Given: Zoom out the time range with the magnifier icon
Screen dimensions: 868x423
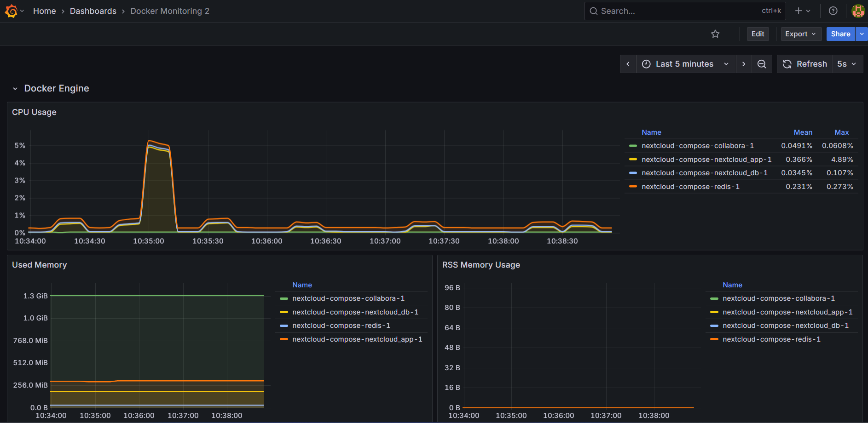Looking at the screenshot, I should pyautogui.click(x=762, y=64).
